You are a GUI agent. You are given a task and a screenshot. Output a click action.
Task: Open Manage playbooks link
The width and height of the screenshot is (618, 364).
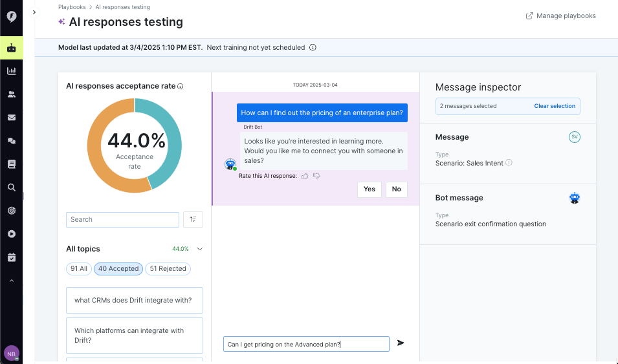click(x=560, y=16)
